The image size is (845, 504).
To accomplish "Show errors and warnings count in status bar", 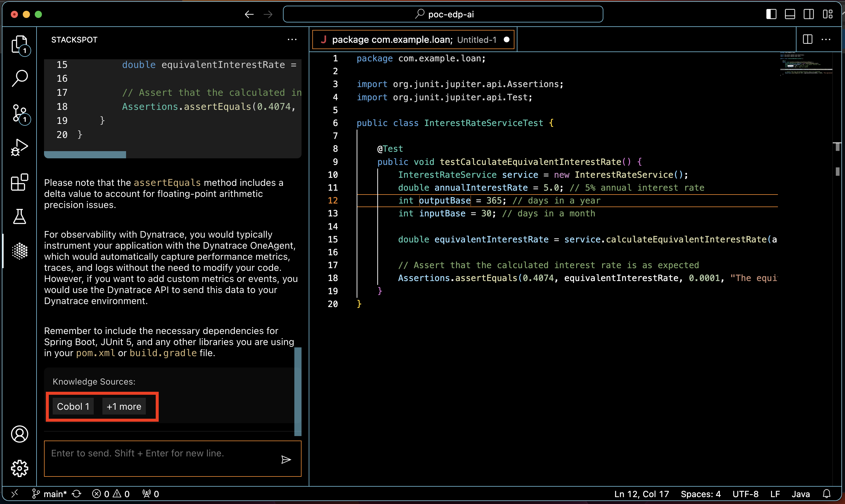I will coord(111,494).
